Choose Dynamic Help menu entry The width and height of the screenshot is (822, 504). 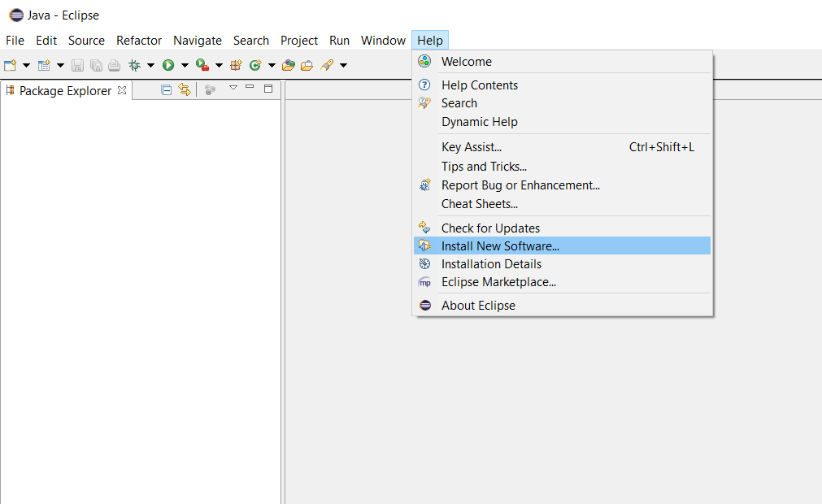pyautogui.click(x=562, y=122)
